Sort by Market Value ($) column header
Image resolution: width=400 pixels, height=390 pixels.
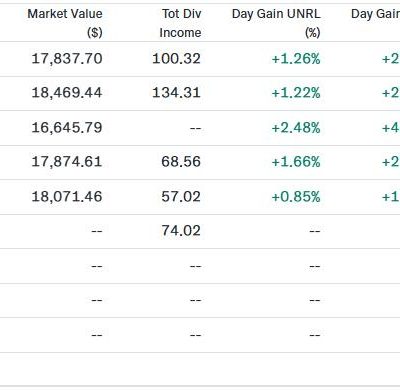[x=65, y=23]
